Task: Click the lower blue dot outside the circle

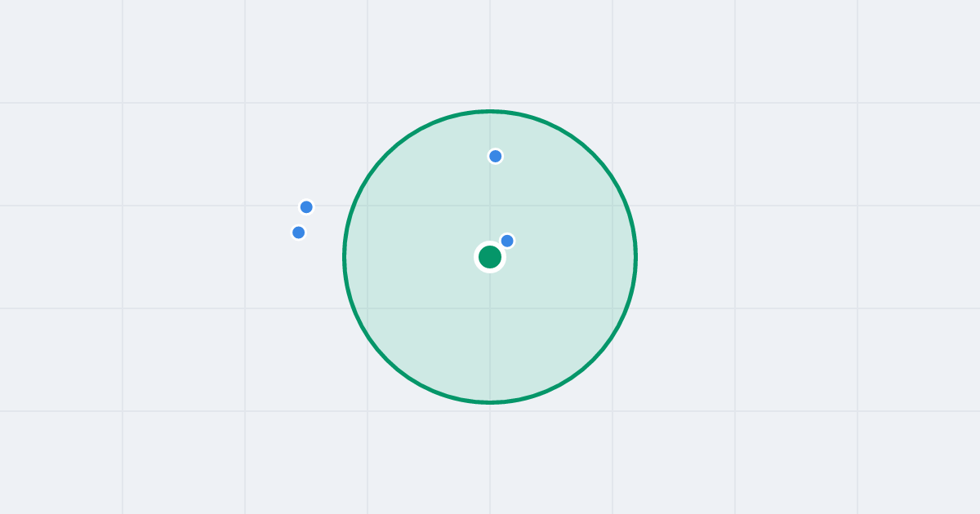Action: click(x=299, y=233)
